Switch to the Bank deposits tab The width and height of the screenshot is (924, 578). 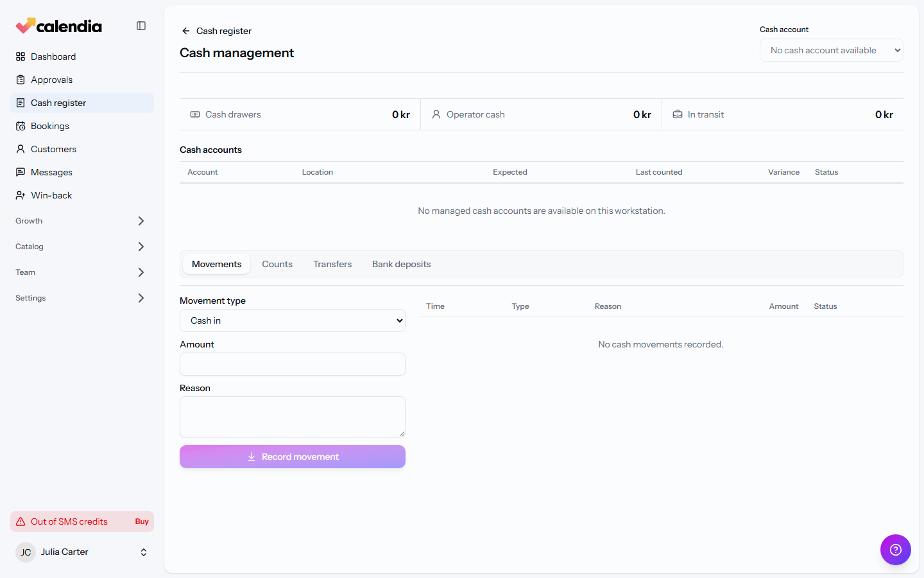coord(402,264)
